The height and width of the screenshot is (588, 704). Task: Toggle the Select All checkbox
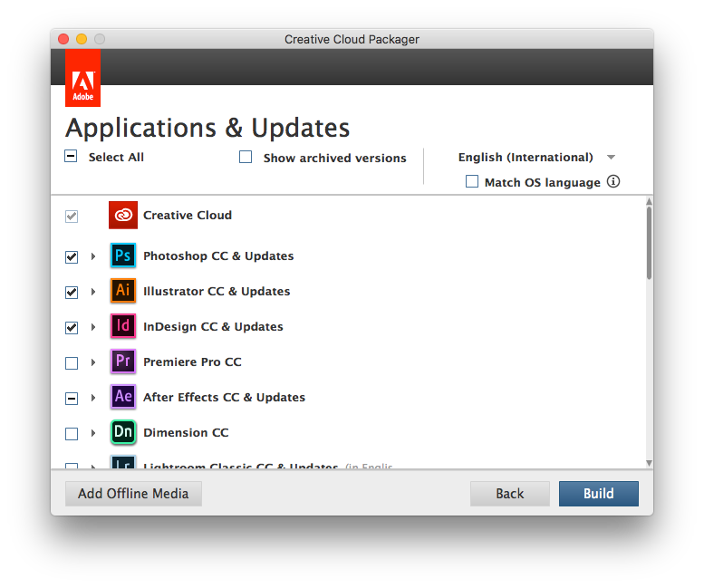pos(71,156)
